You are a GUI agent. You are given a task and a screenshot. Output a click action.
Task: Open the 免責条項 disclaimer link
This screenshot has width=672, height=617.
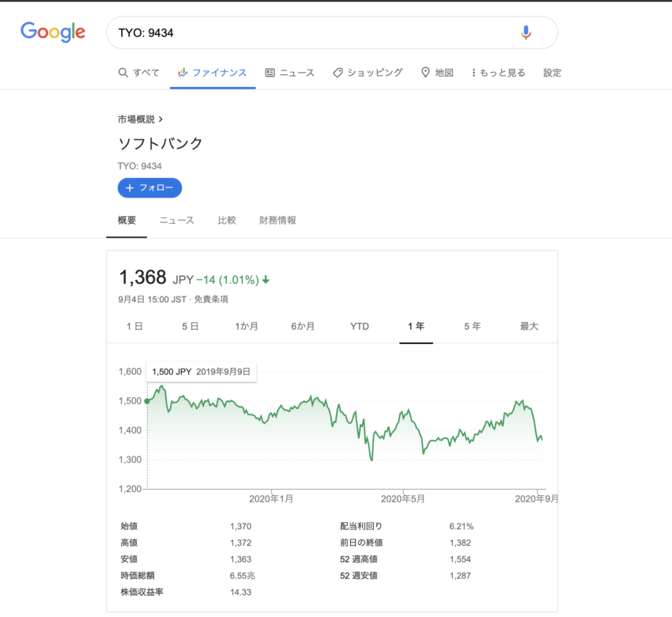pos(211,299)
